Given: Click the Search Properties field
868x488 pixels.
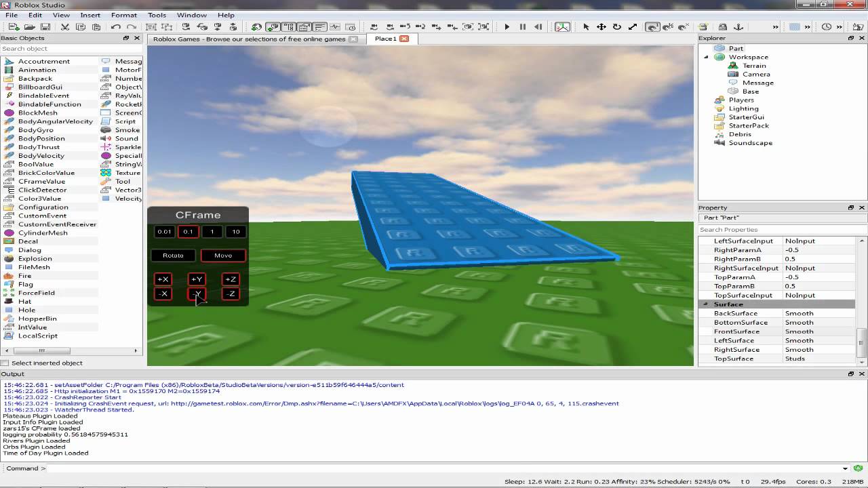Looking at the screenshot, I should 783,230.
